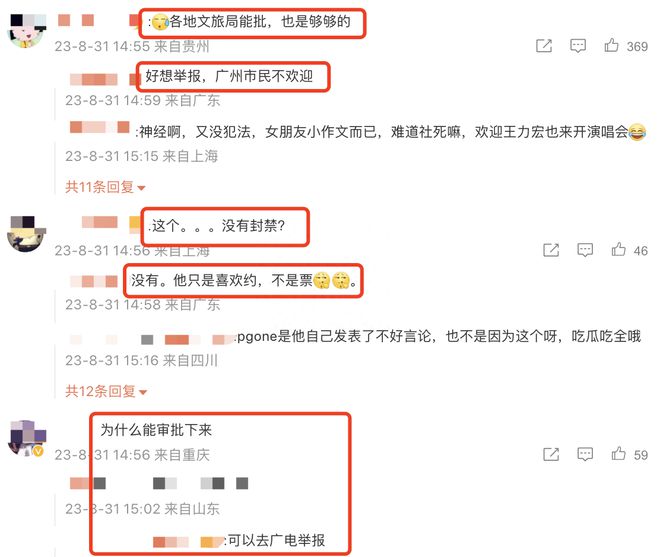Expand 共11条回复 replies

point(105,187)
